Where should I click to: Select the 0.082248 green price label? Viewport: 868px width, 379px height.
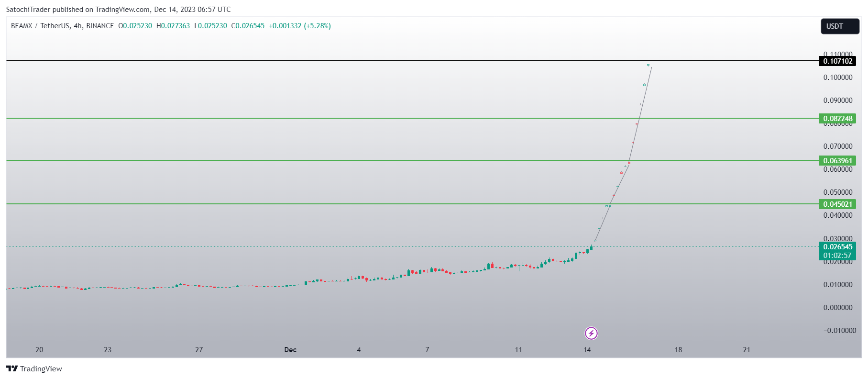[x=837, y=118]
